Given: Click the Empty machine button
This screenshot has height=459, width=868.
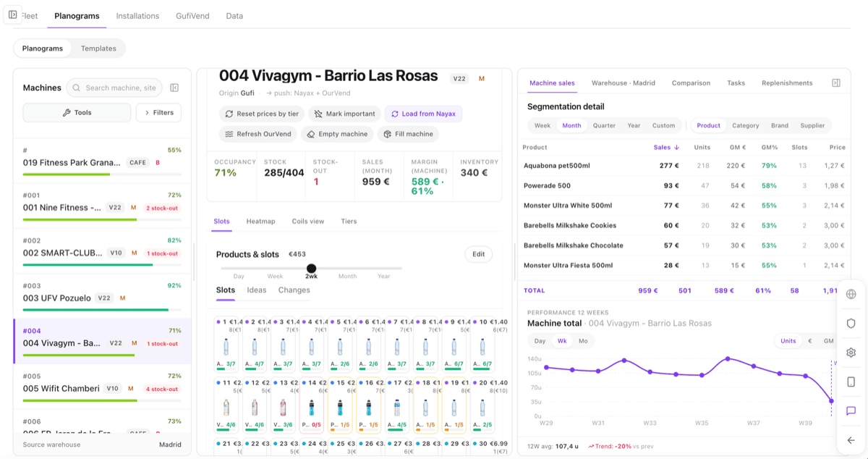Looking at the screenshot, I should [337, 134].
